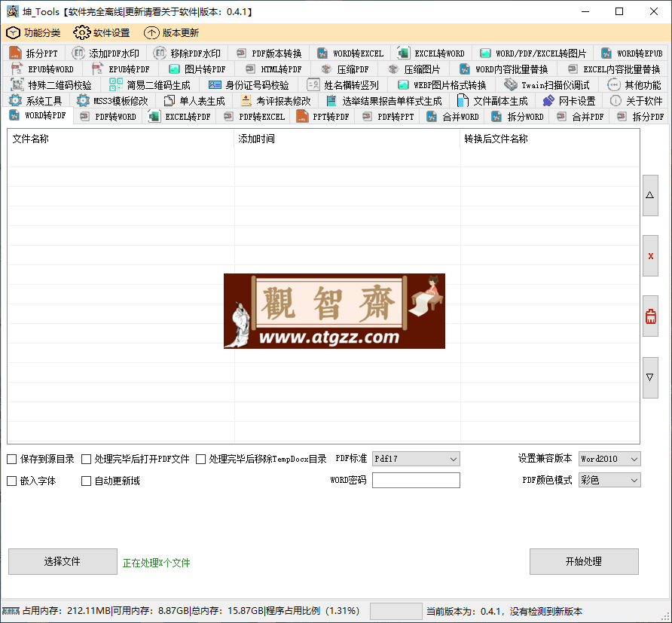
Task: Select 压缩图片 tool
Action: pos(414,69)
